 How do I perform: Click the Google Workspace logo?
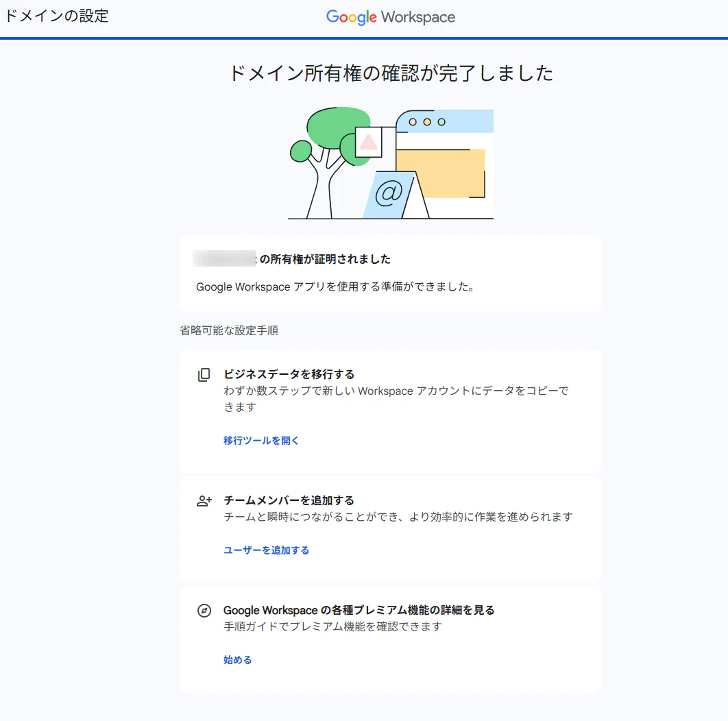pos(391,17)
